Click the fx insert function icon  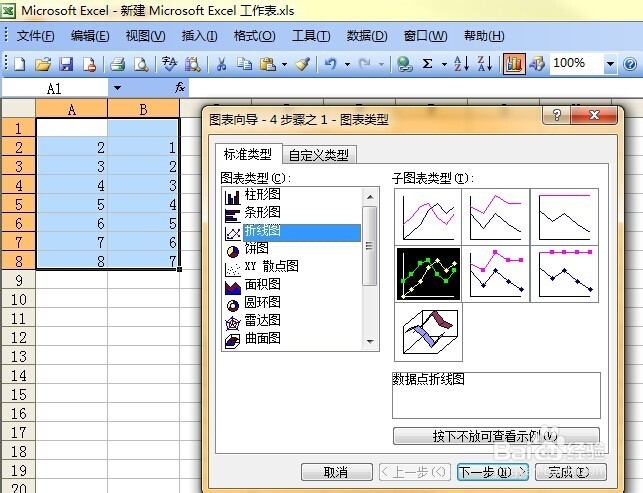(x=180, y=87)
